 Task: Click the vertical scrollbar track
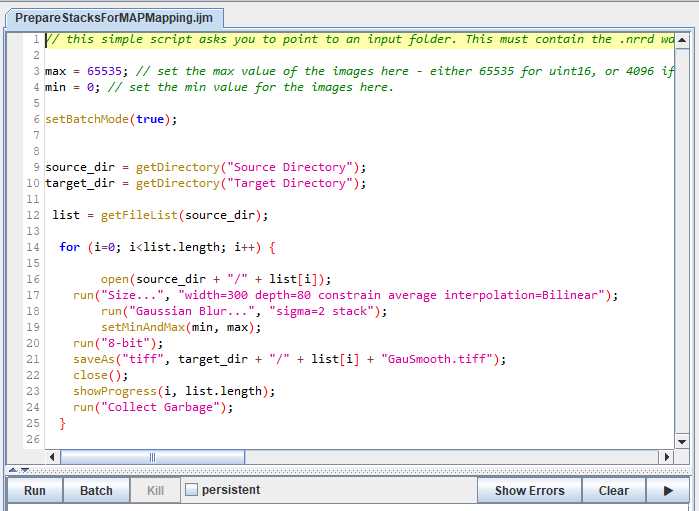click(x=682, y=241)
